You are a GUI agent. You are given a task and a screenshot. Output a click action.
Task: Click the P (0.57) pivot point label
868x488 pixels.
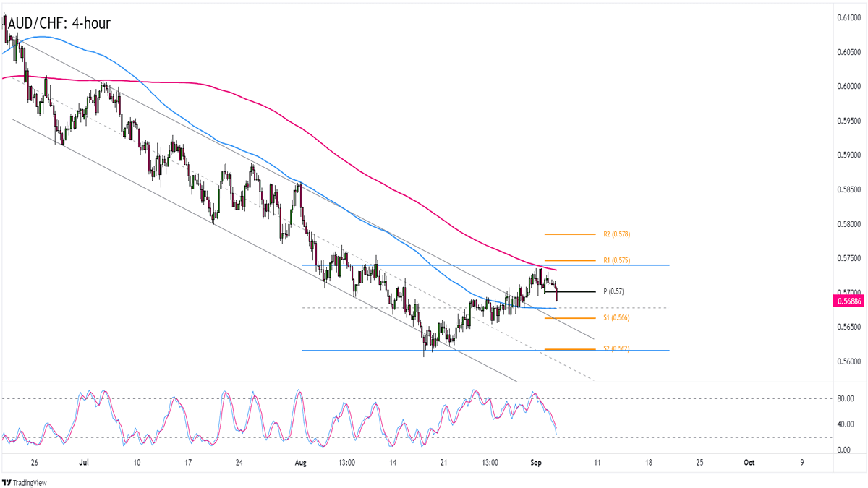(615, 291)
